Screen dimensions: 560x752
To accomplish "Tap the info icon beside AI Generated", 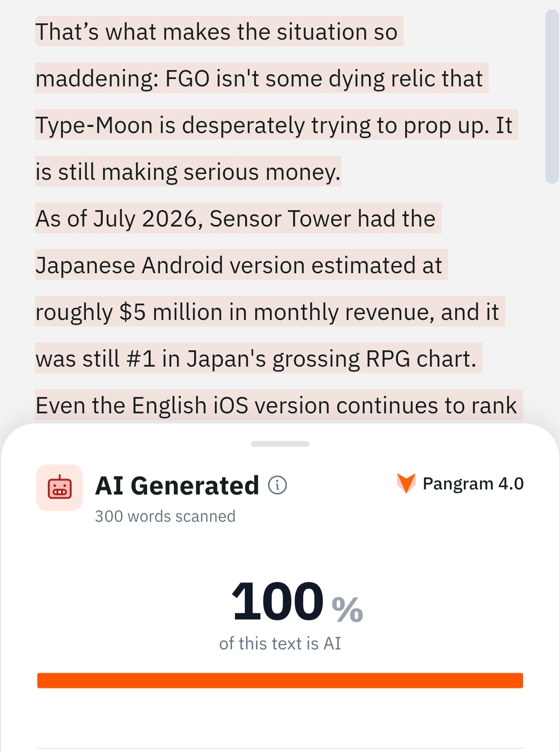I will pyautogui.click(x=277, y=485).
